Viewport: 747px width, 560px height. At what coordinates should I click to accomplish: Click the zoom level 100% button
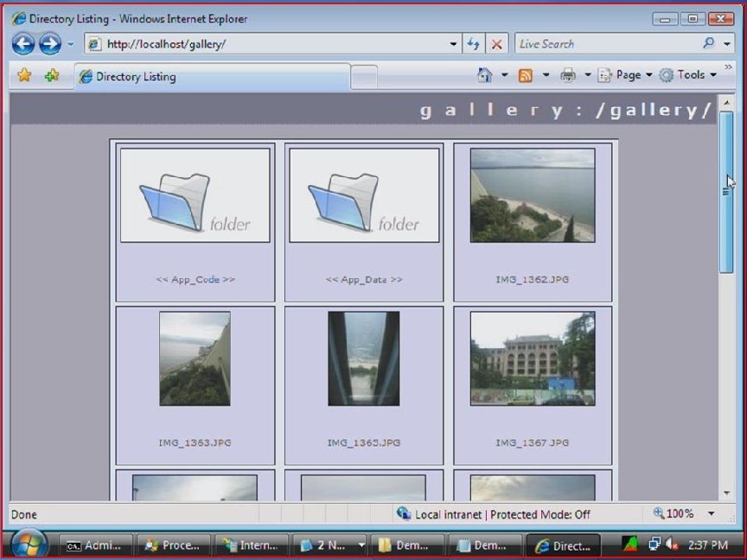coord(674,514)
